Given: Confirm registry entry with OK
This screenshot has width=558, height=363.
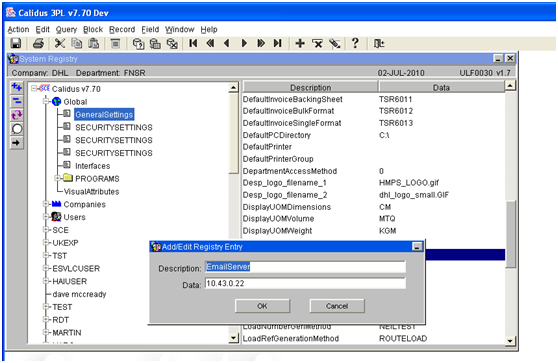Looking at the screenshot, I should [262, 306].
